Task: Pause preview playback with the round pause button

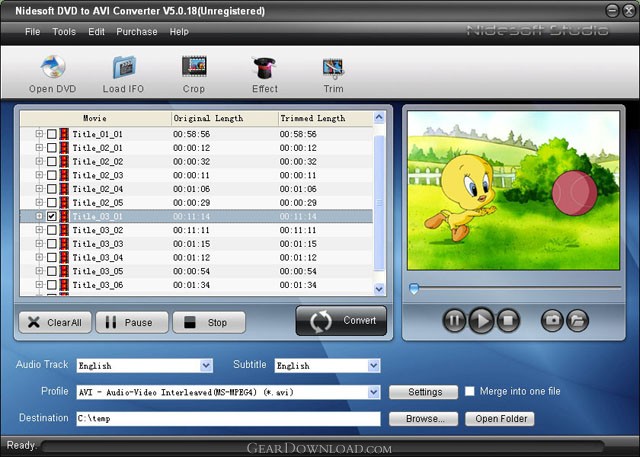Action: [x=454, y=320]
